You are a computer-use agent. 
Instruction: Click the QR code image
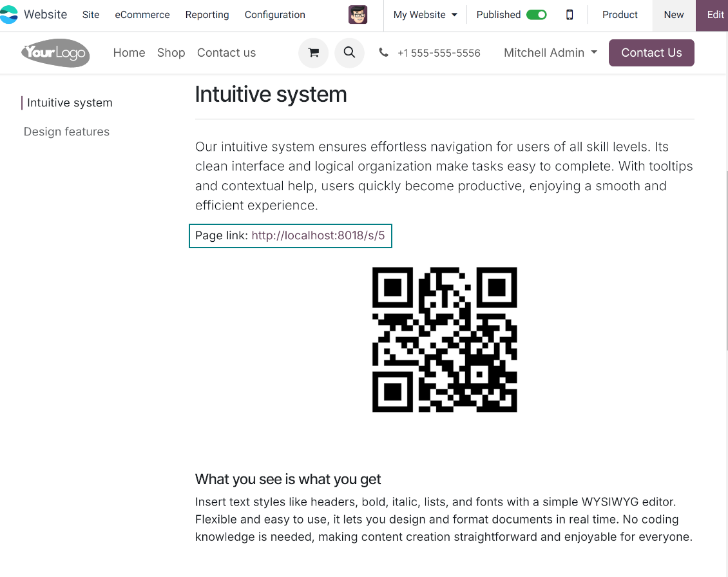(x=445, y=340)
